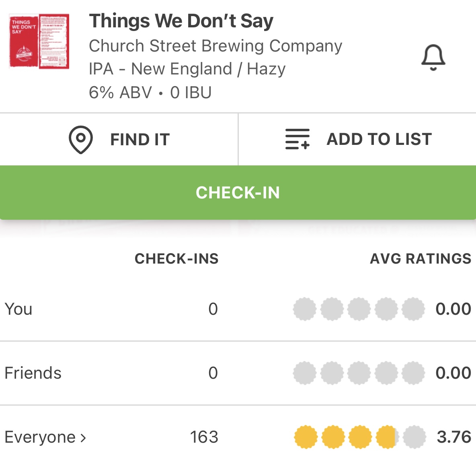The height and width of the screenshot is (464, 476).
Task: Click the add-to-list lines plus icon
Action: pos(297,139)
